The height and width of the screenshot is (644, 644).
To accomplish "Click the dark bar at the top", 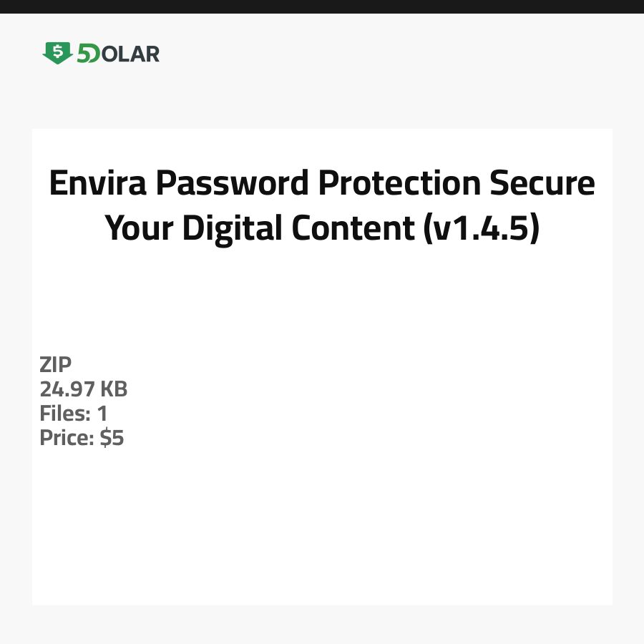I will [x=322, y=6].
